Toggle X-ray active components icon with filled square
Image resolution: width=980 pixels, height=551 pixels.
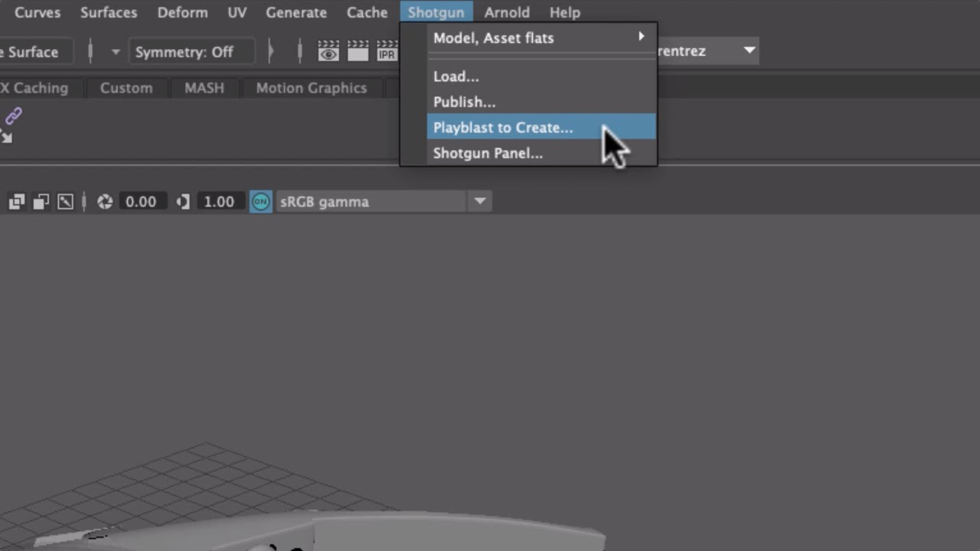(41, 201)
